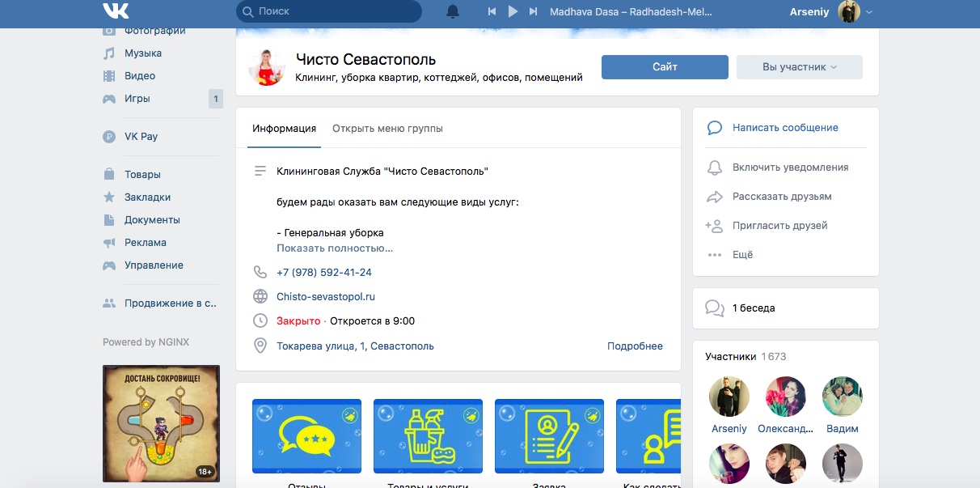Click the message bubble icon
Screen dimensions: 980x488
coord(714,128)
